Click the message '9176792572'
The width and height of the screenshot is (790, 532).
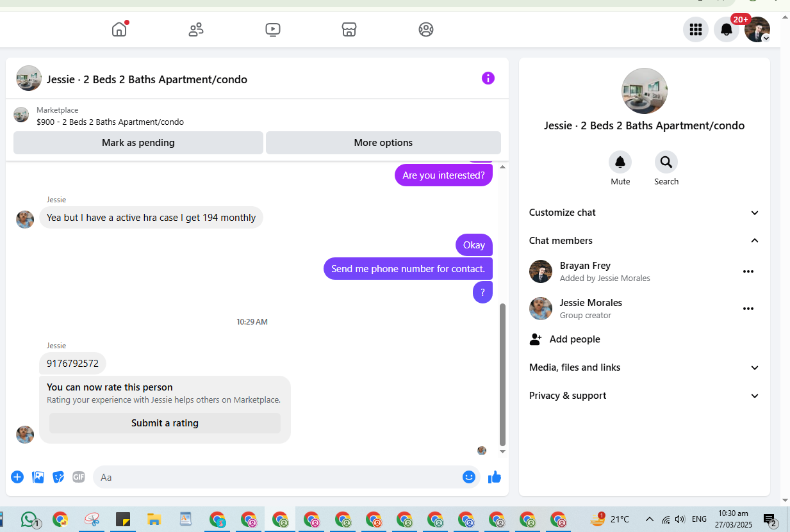point(72,363)
